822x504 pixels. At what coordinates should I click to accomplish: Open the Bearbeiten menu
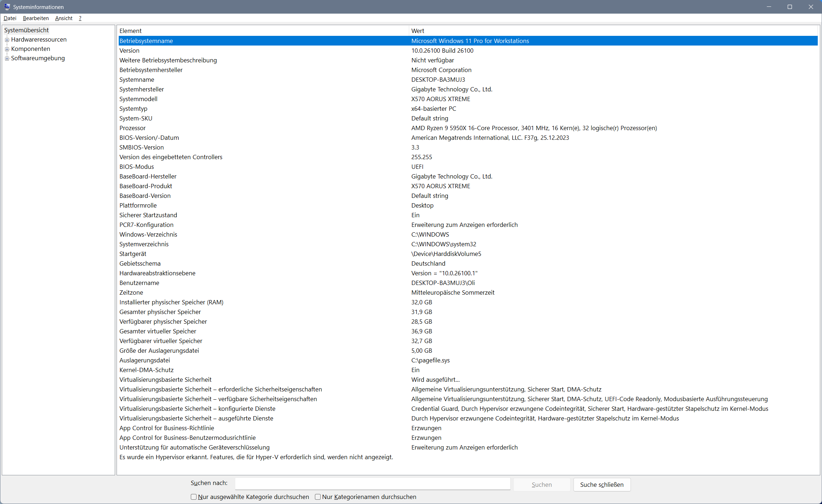[36, 18]
